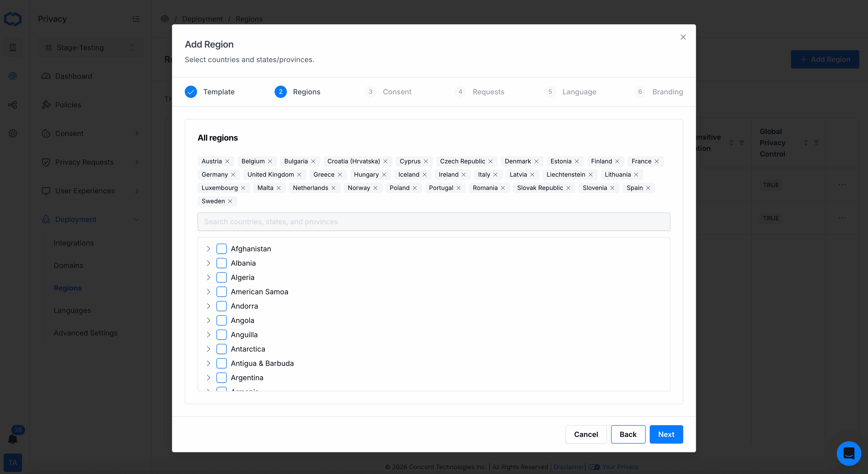Screen dimensions: 868x474
Task: Select the Andorra checkbox
Action: coord(221,306)
